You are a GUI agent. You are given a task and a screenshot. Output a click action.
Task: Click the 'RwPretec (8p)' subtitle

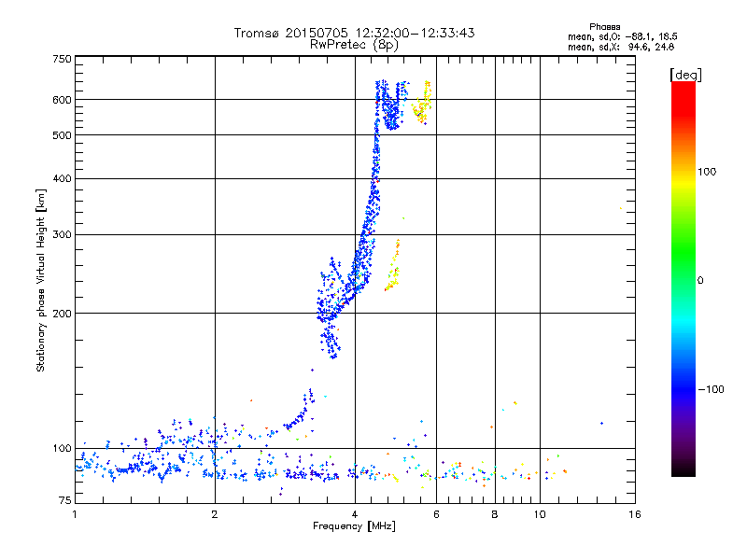[354, 45]
